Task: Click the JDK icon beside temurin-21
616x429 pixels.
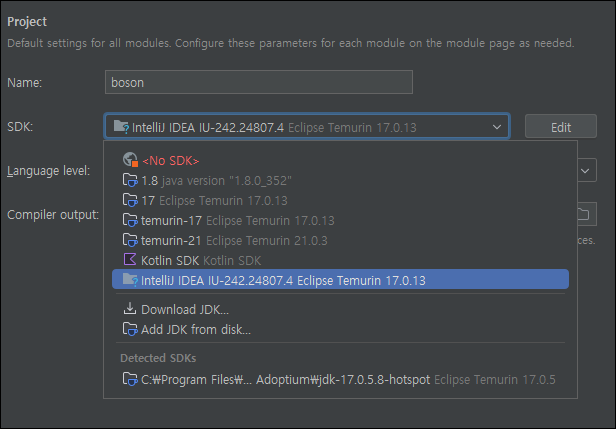Action: (130, 240)
